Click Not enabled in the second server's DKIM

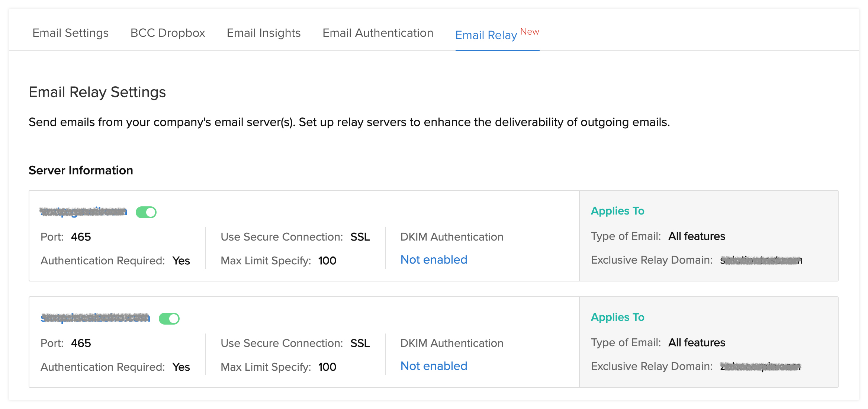[434, 366]
